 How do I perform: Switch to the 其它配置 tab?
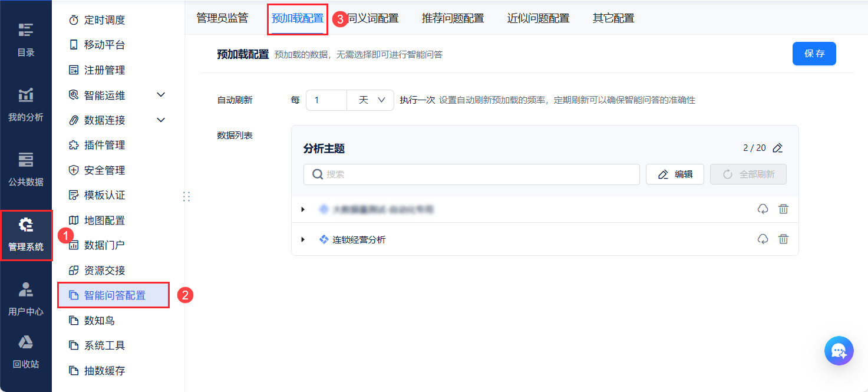pyautogui.click(x=613, y=18)
